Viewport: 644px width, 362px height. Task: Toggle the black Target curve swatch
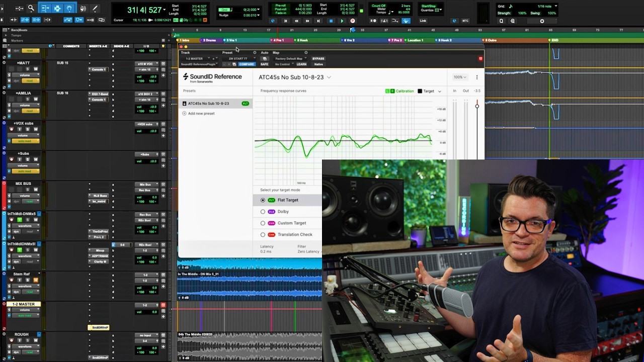click(420, 91)
